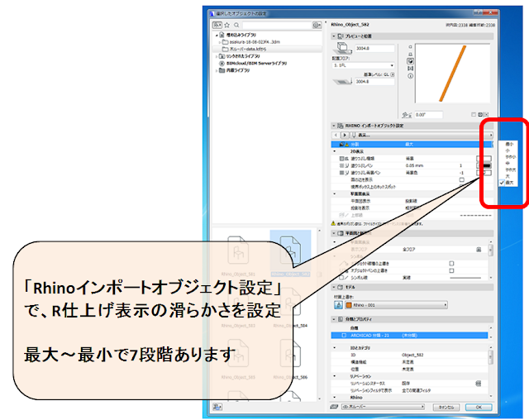Image resolution: width=529 pixels, height=420 pixels.
Task: Toggle the object line type override checkbox
Action: [452, 264]
